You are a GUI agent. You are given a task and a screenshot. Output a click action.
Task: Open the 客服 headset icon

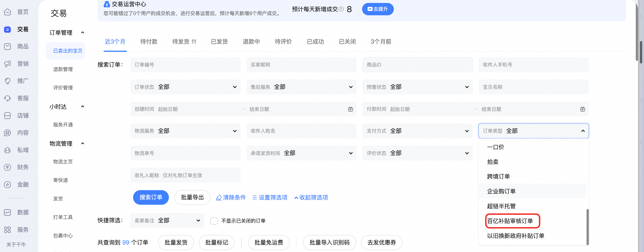8,98
